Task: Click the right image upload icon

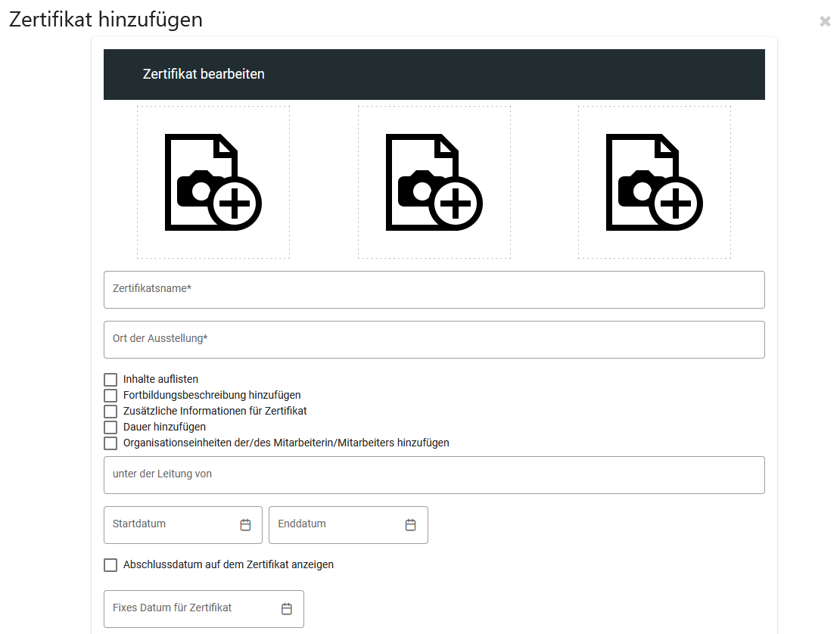Action: pyautogui.click(x=654, y=182)
